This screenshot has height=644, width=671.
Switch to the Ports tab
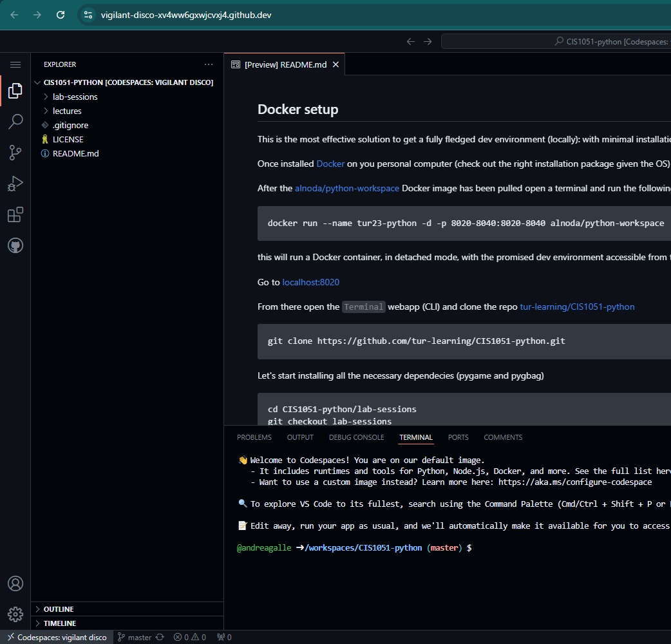[x=458, y=437]
